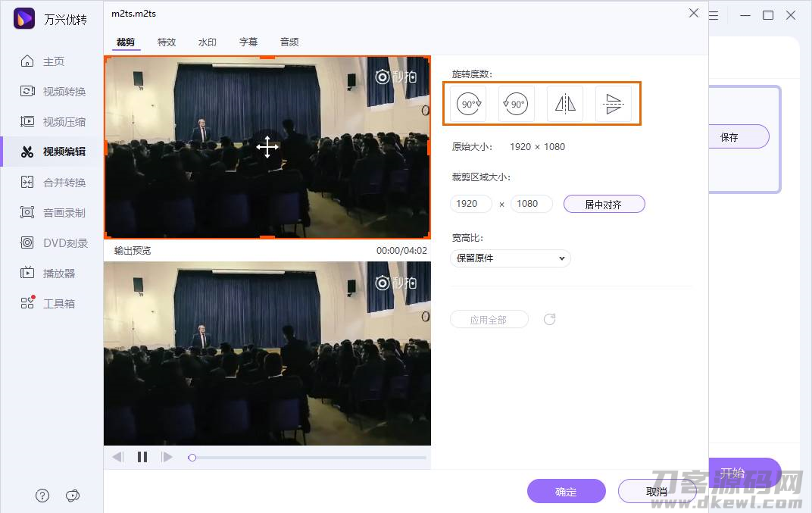812x513 pixels.
Task: Click 开始 start button in main window
Action: pos(744,472)
